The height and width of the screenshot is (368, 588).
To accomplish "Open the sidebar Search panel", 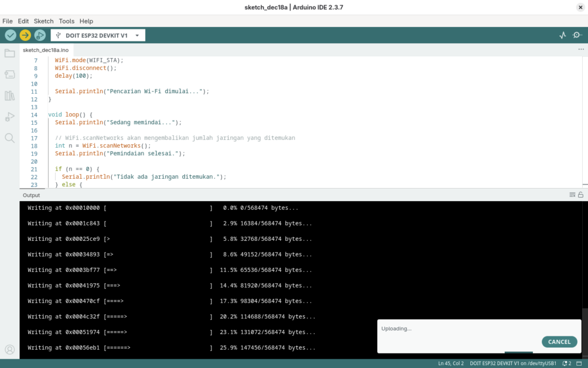I will [x=10, y=138].
